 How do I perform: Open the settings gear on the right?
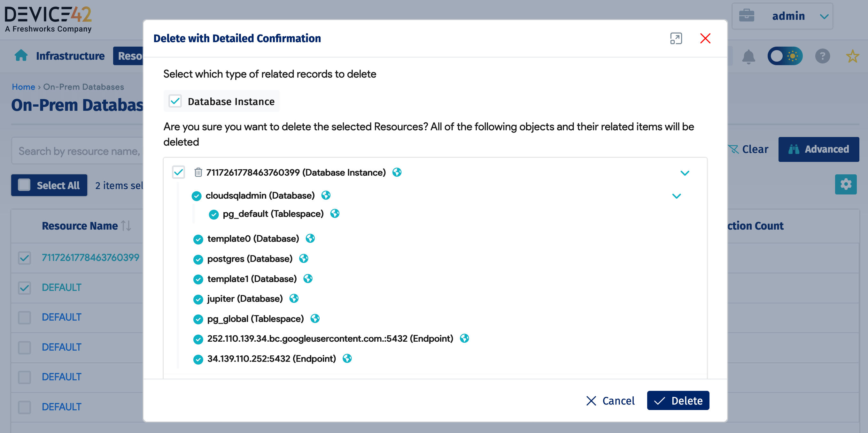tap(846, 184)
